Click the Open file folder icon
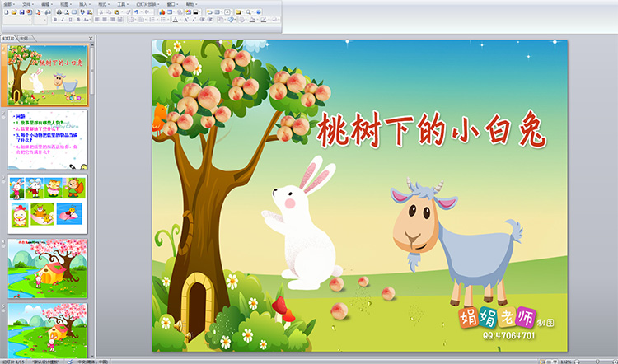The image size is (618, 364). tap(14, 12)
